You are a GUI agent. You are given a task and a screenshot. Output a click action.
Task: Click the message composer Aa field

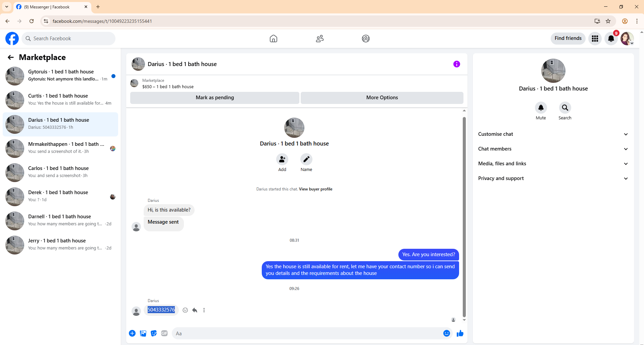307,333
